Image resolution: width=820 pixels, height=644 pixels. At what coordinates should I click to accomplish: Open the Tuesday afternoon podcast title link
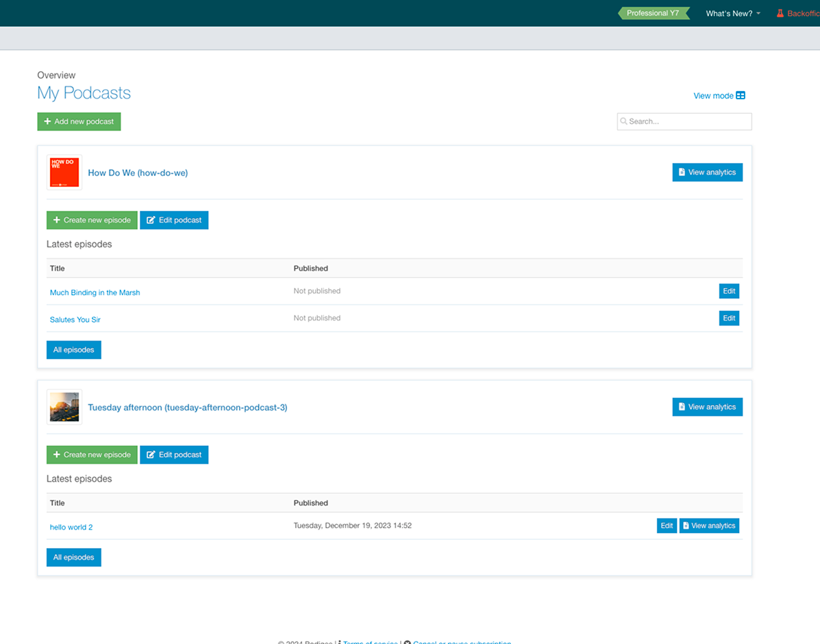click(x=187, y=408)
